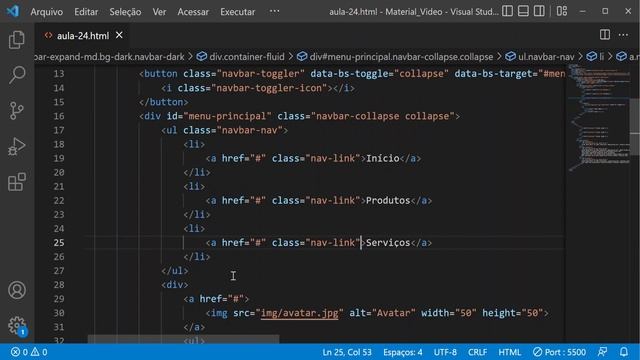Screen dimensions: 640x360
Task: Toggle the secondary side bar layout
Action: [539, 11]
